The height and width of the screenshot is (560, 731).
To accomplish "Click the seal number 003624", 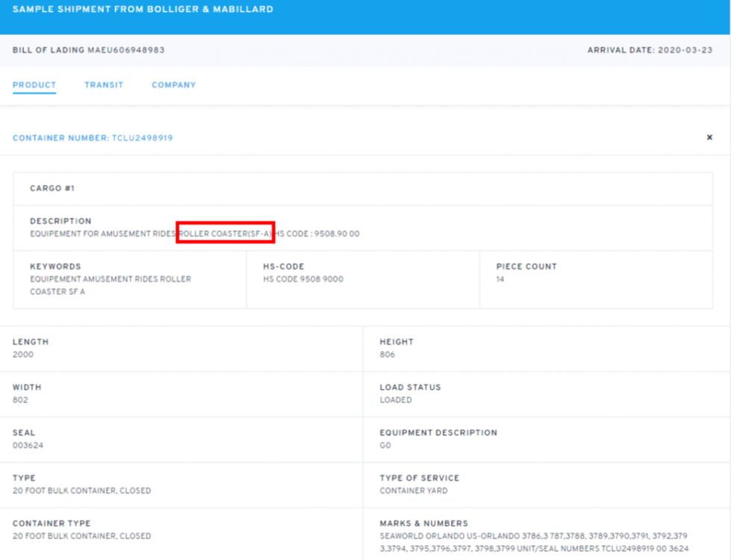I will [x=24, y=446].
